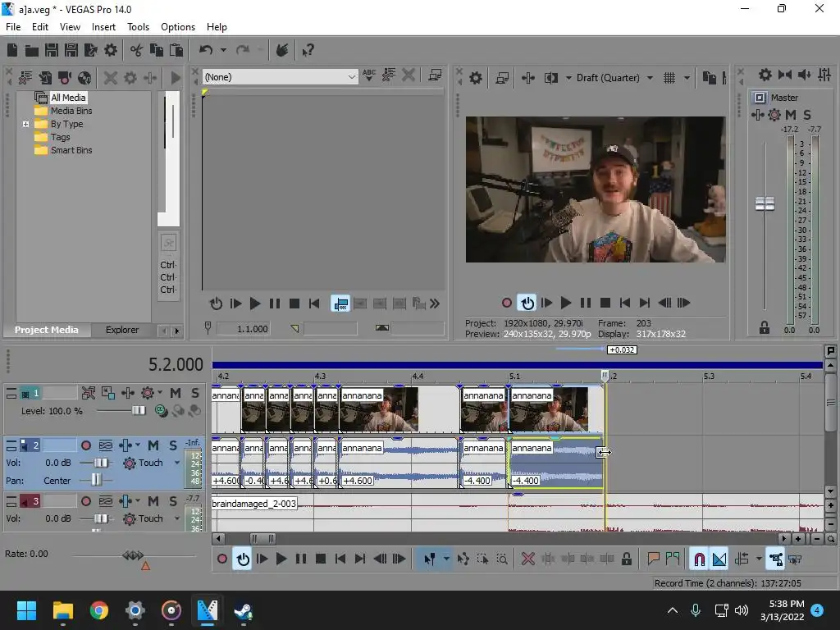
Task: Click Pause in the trimmer transport
Action: coord(274,304)
